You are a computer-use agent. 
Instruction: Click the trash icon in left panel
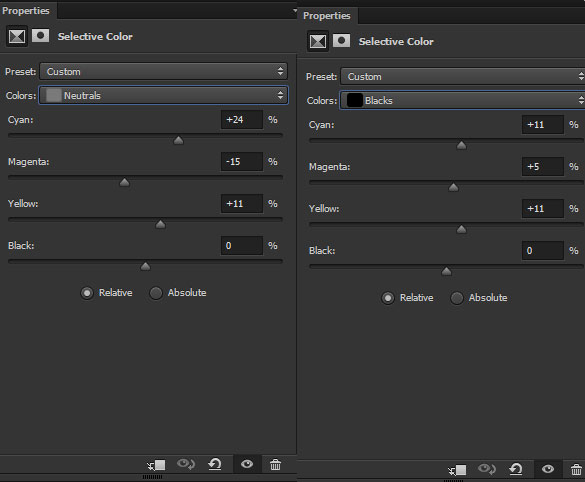[x=275, y=465]
